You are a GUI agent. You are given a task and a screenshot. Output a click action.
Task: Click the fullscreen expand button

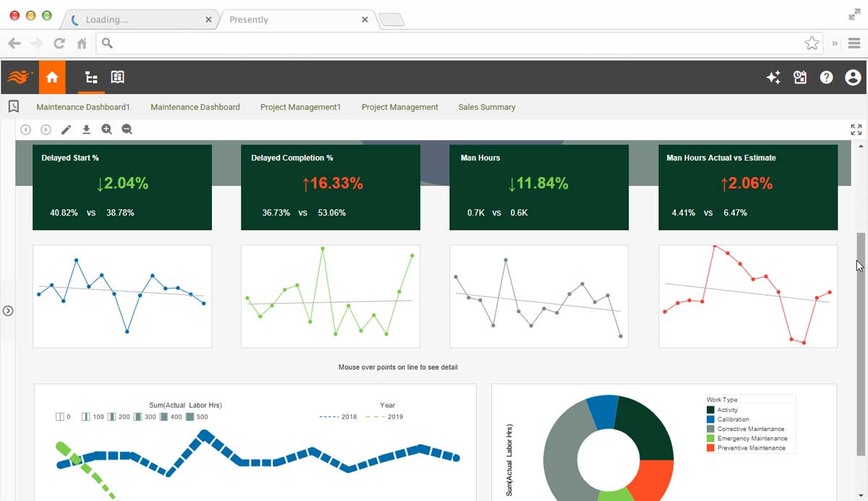[856, 129]
